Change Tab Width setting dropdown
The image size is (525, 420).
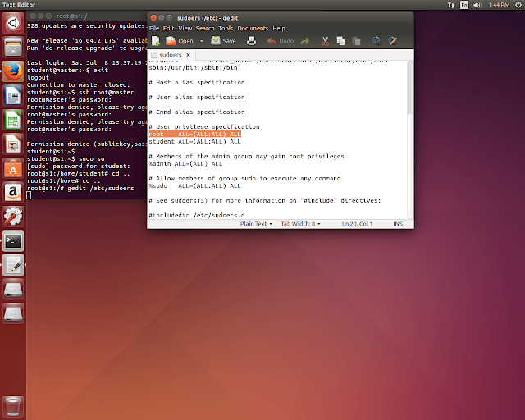pyautogui.click(x=300, y=223)
